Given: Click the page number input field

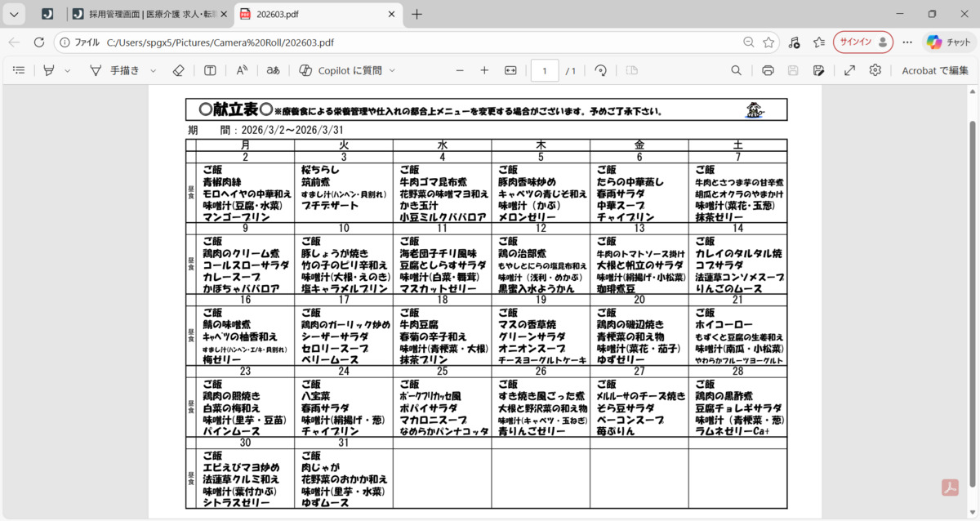Looking at the screenshot, I should click(x=545, y=71).
